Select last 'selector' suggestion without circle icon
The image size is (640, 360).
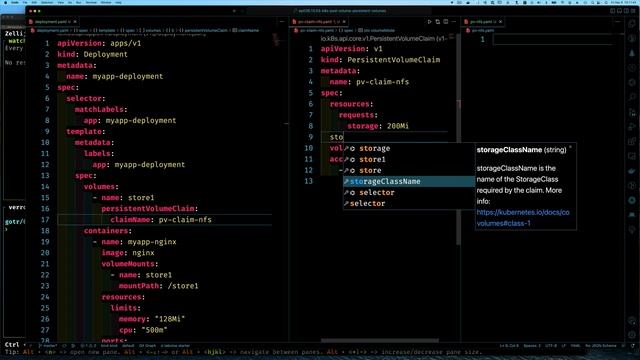[x=409, y=203]
